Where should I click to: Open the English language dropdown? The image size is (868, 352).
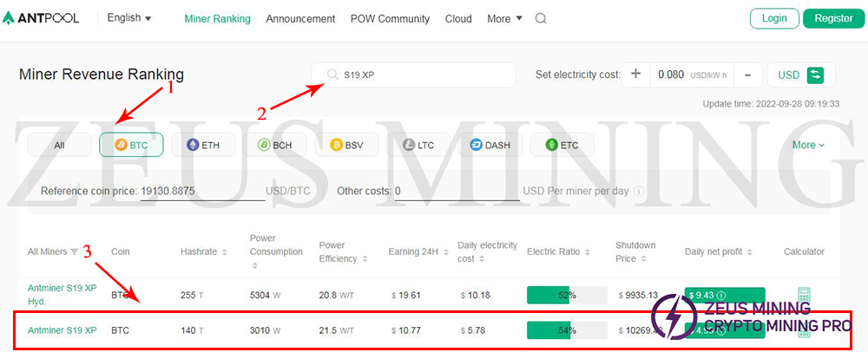[x=128, y=18]
